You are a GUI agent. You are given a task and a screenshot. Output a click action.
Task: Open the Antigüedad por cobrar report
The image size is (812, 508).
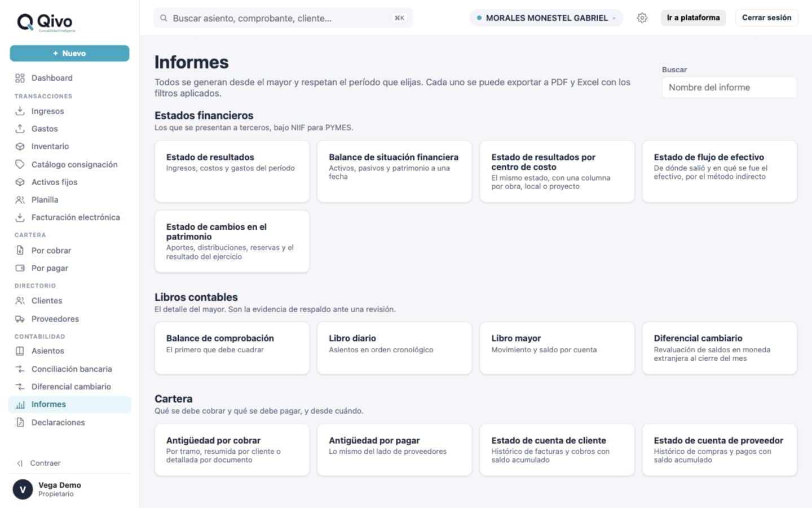pos(232,450)
